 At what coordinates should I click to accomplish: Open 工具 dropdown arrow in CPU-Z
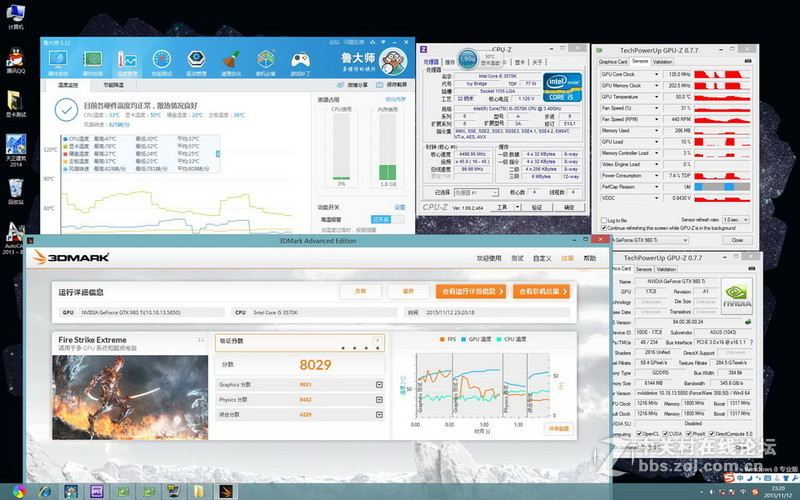(x=517, y=207)
